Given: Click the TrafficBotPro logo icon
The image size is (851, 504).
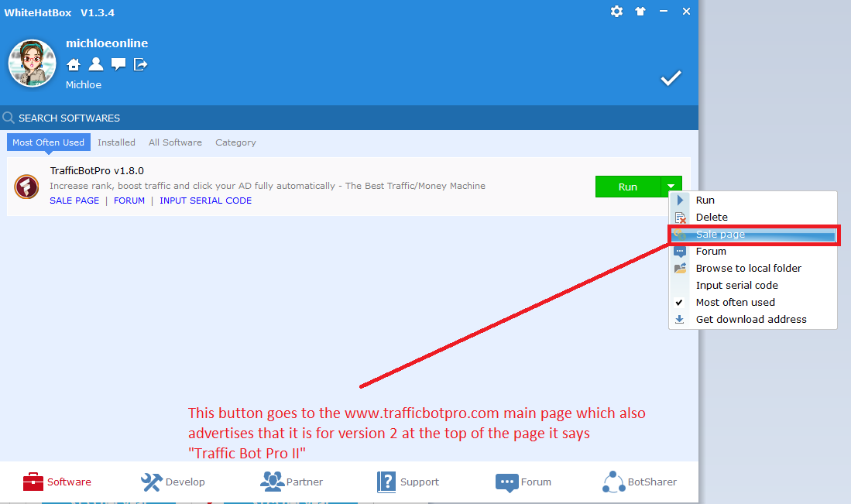Looking at the screenshot, I should (26, 187).
